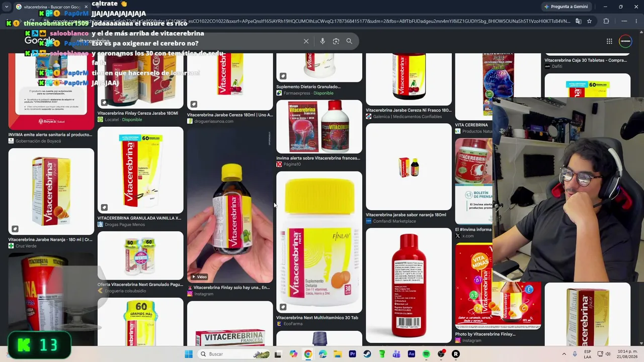Play the Vitacerebrina Finlay Instagram video

[230, 205]
